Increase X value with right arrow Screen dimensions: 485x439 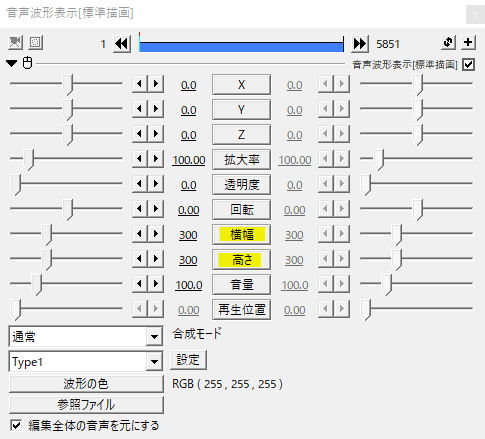pos(156,84)
